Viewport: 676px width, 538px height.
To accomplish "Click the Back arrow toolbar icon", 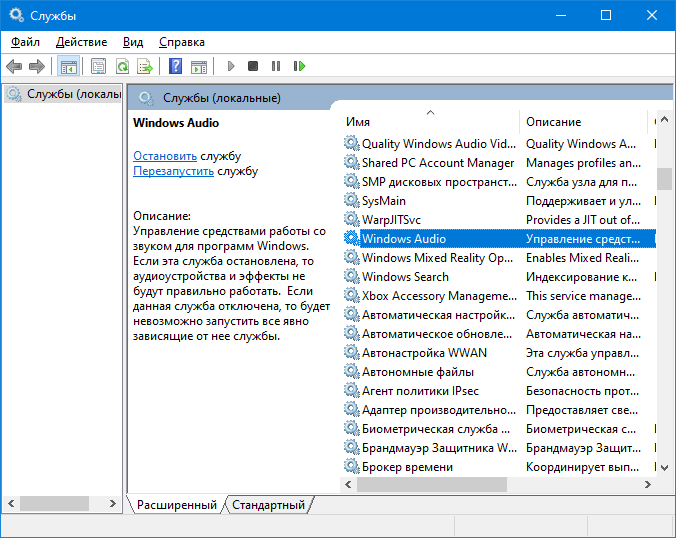I will [14, 66].
